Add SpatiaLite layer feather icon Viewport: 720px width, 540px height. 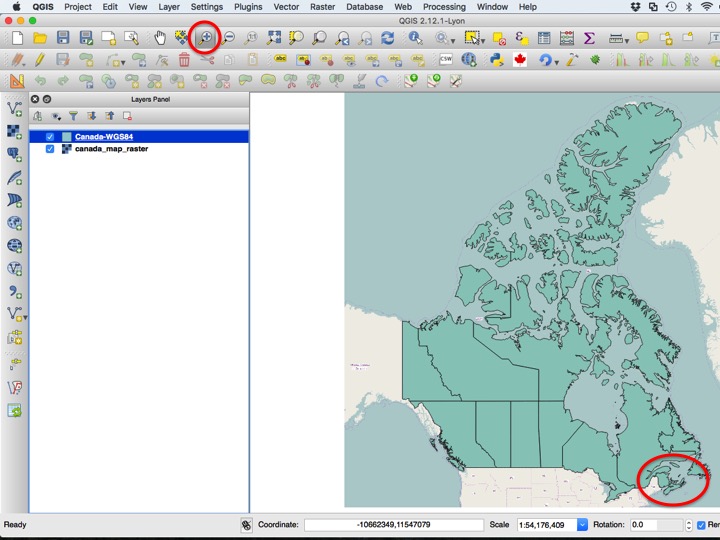[14, 178]
